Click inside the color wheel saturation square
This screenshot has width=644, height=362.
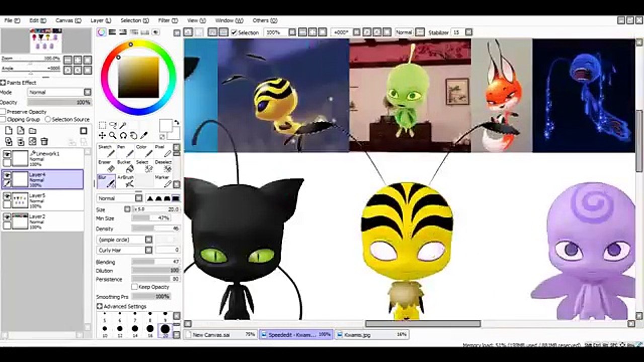coord(138,77)
